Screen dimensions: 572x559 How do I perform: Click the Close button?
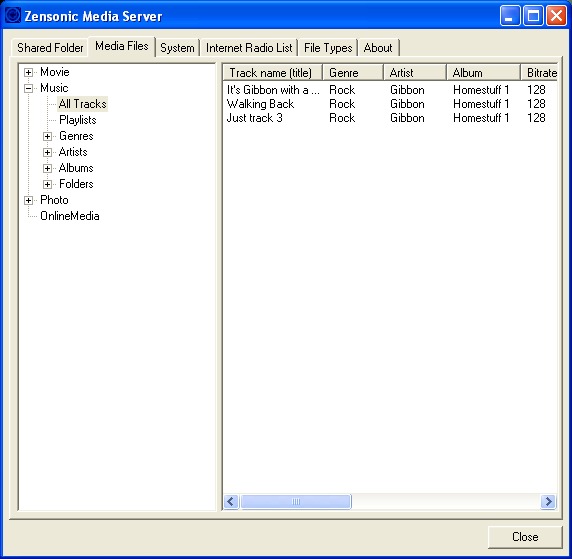[x=525, y=537]
